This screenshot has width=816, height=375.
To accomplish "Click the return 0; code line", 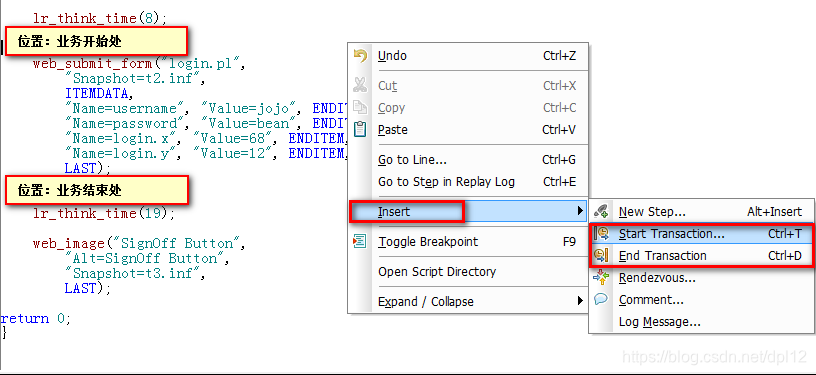I will [x=35, y=318].
